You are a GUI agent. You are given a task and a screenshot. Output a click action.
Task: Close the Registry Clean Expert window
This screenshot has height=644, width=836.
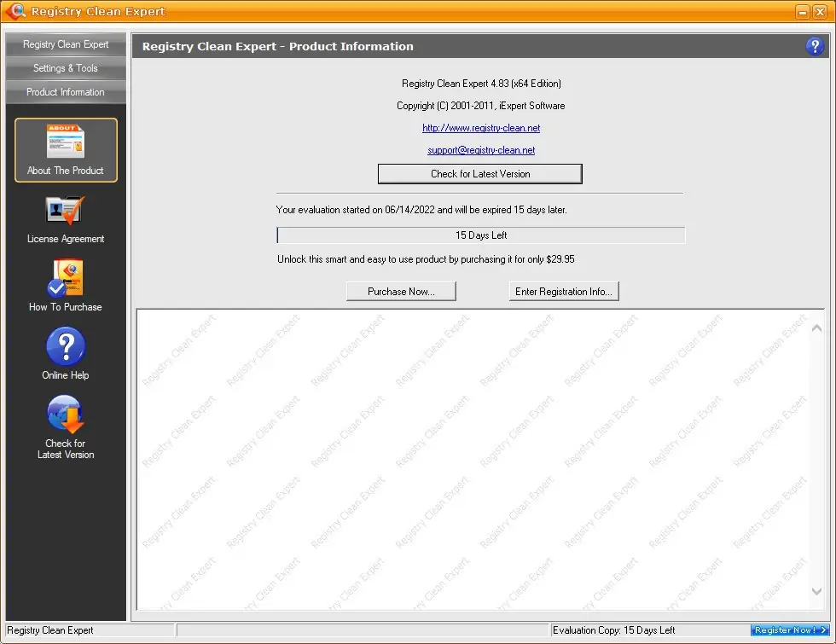[x=820, y=12]
